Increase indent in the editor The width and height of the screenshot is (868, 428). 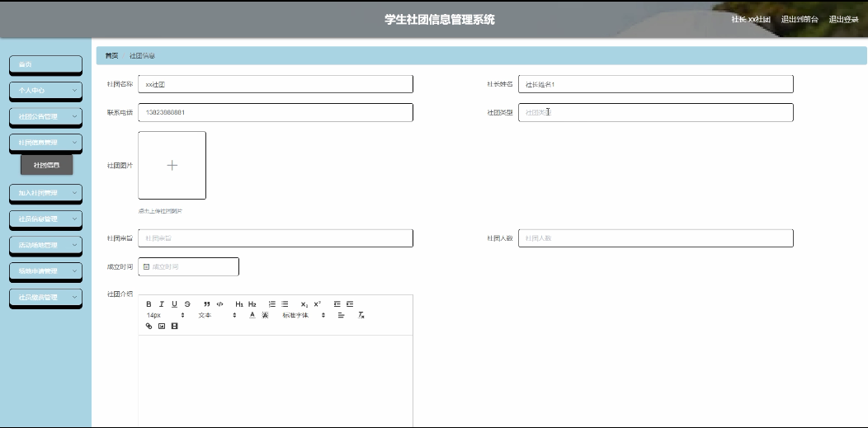click(x=350, y=304)
